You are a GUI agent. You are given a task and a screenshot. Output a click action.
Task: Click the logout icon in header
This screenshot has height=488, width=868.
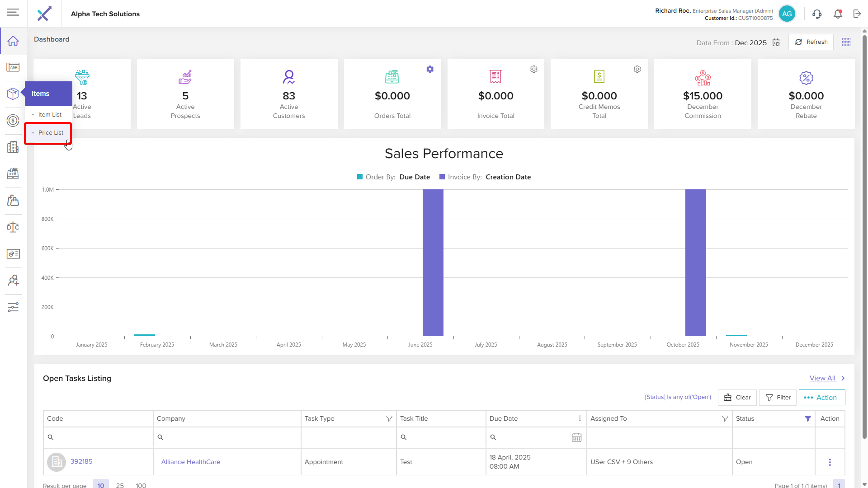pos(857,14)
